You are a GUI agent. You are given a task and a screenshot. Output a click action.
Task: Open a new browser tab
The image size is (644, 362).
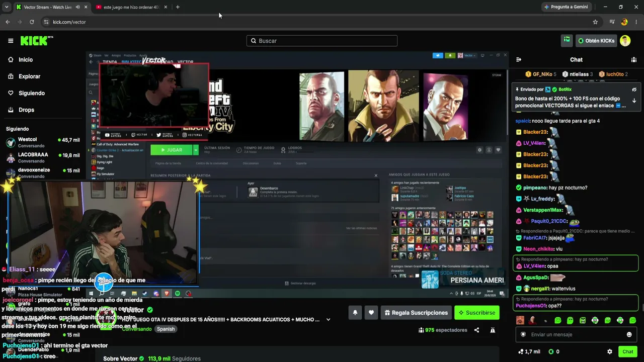(178, 7)
